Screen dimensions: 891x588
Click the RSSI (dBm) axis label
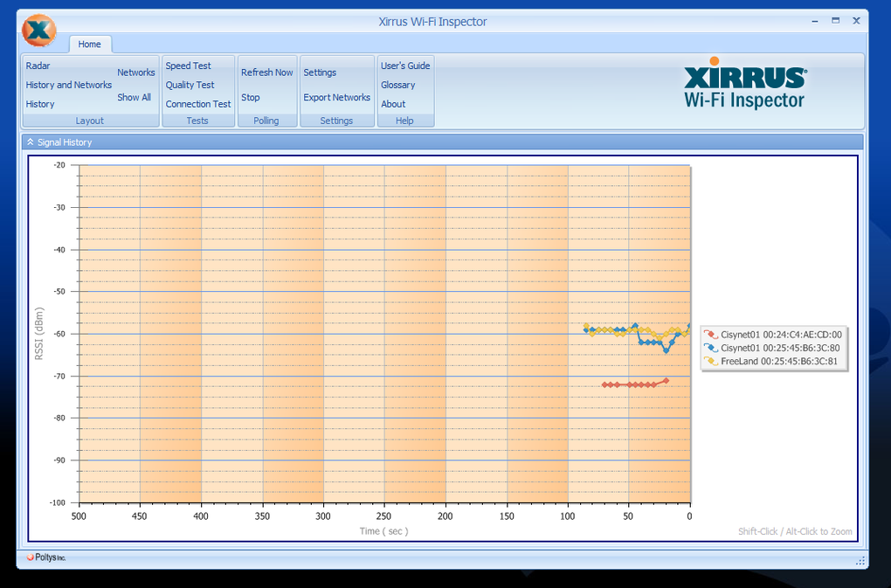(39, 334)
